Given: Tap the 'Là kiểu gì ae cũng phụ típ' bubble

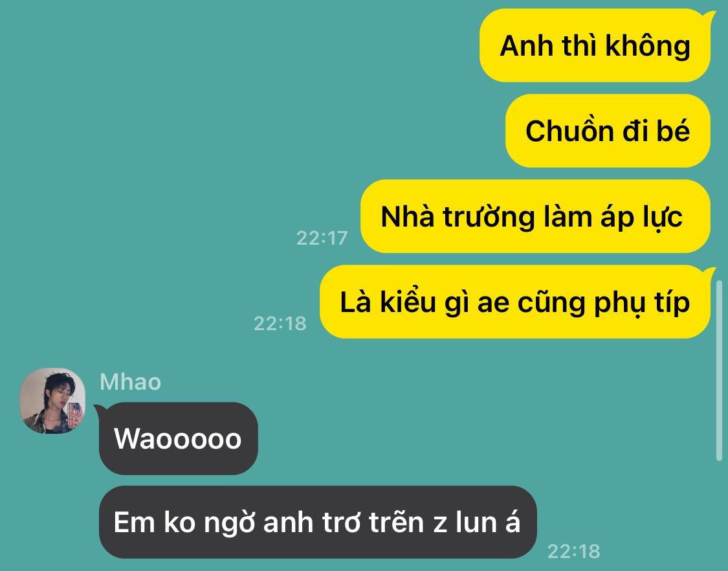Looking at the screenshot, I should tap(515, 302).
